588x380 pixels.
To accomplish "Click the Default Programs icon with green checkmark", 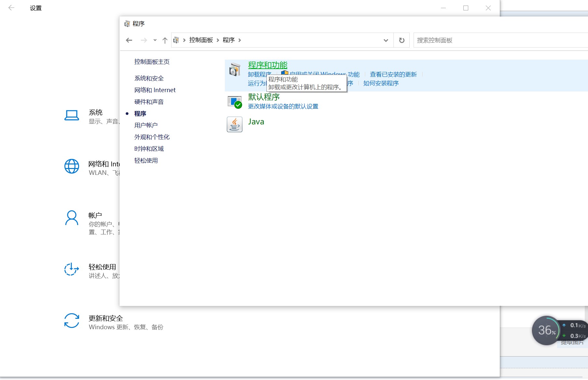I will [234, 102].
